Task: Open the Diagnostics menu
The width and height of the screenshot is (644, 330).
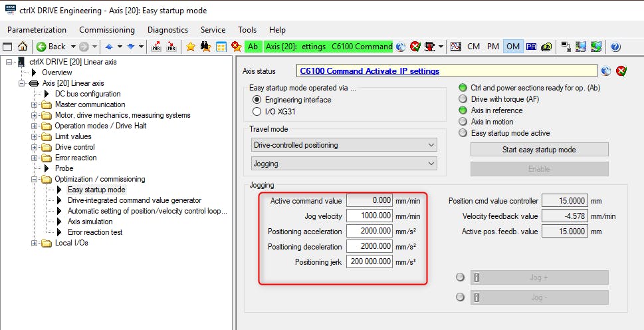Action: tap(167, 29)
